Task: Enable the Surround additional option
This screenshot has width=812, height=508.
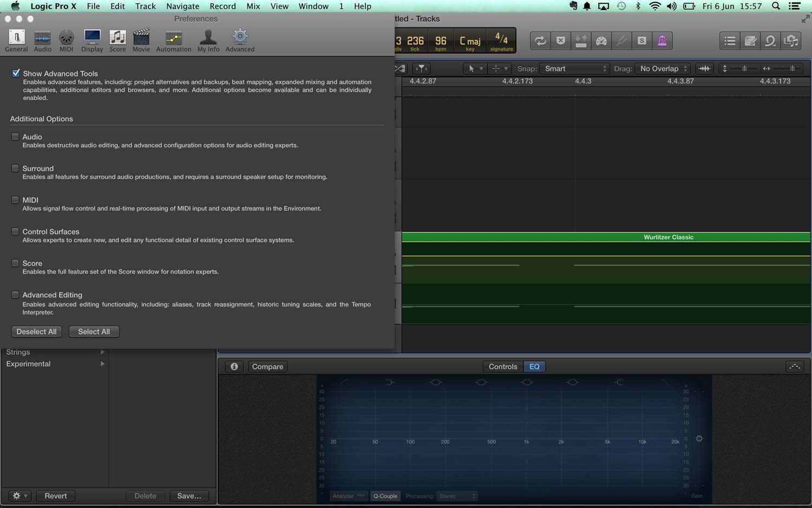Action: (x=15, y=168)
